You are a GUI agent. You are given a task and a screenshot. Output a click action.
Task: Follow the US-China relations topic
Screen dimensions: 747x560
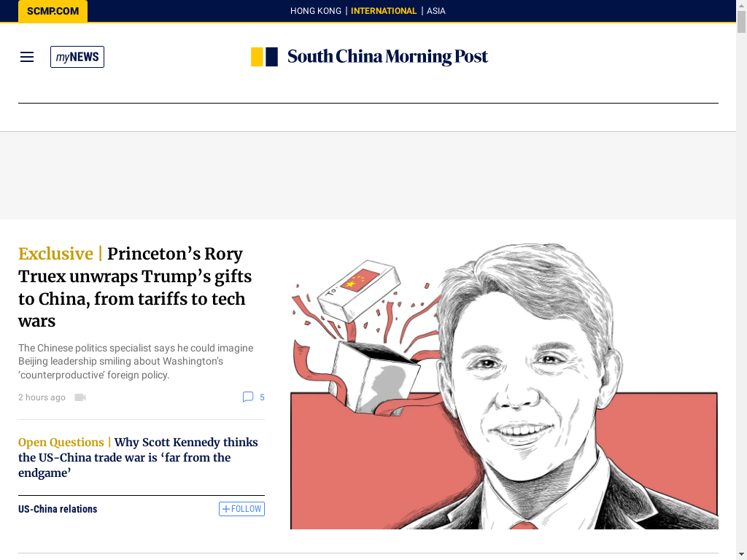(x=241, y=509)
